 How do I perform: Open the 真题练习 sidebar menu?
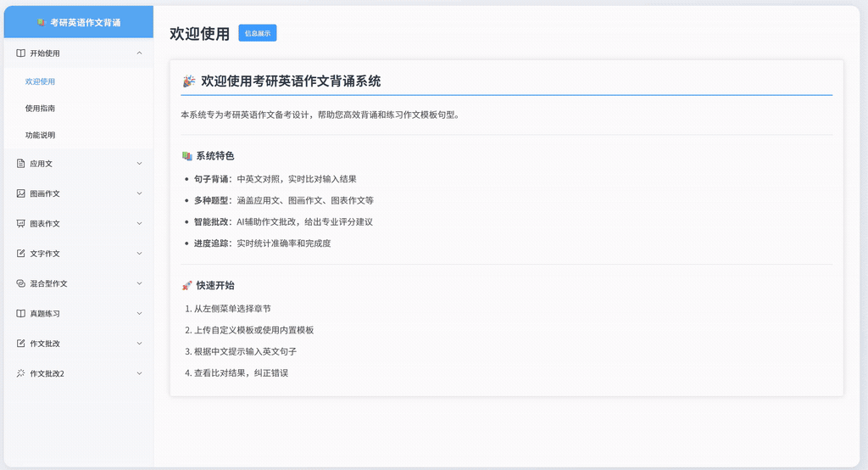pyautogui.click(x=79, y=313)
